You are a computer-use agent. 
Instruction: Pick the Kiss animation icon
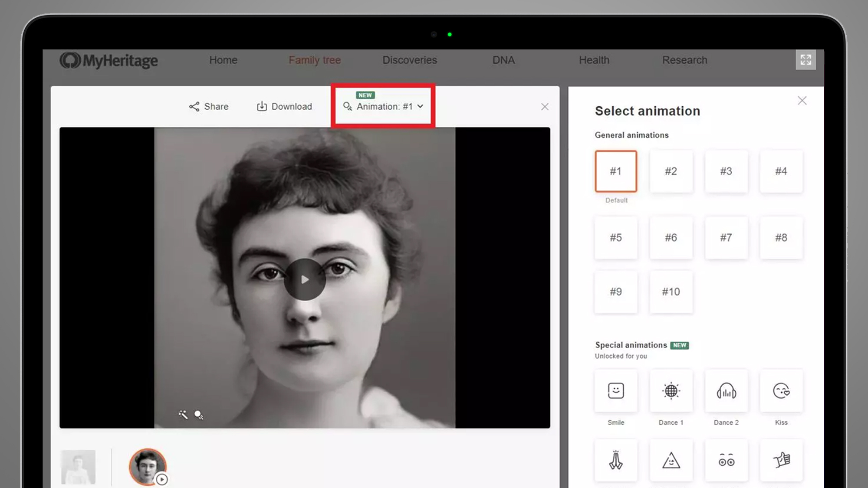coord(781,390)
